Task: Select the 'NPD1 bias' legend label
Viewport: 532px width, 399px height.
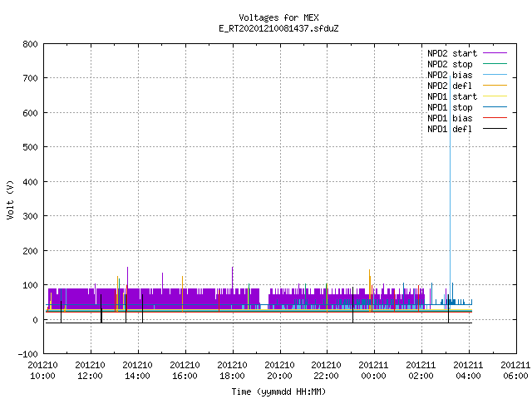Action: (x=450, y=118)
